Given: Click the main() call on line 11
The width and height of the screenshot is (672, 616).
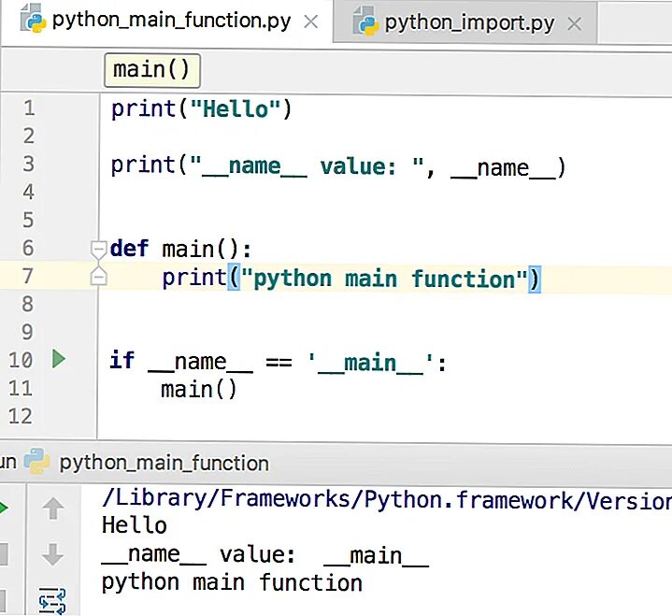Looking at the screenshot, I should [199, 390].
